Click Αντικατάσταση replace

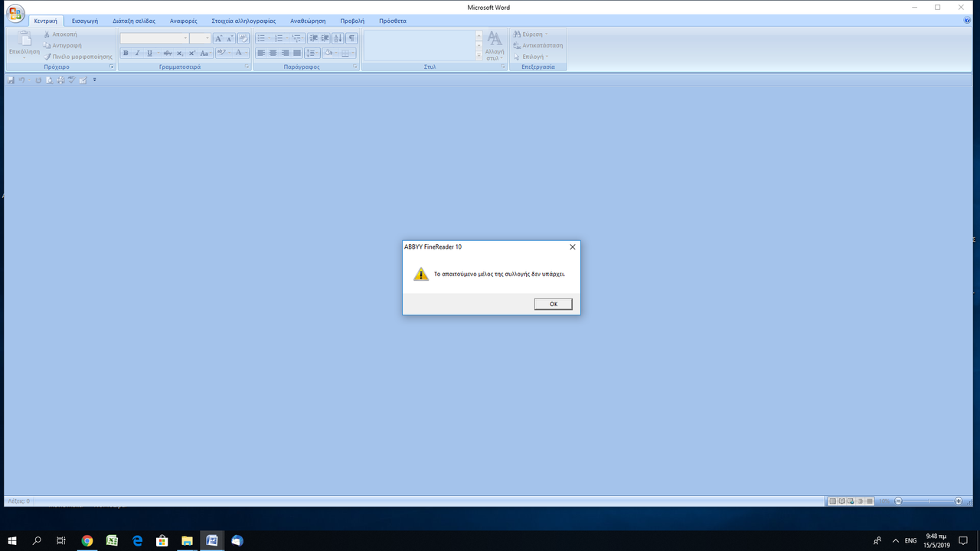coord(538,45)
